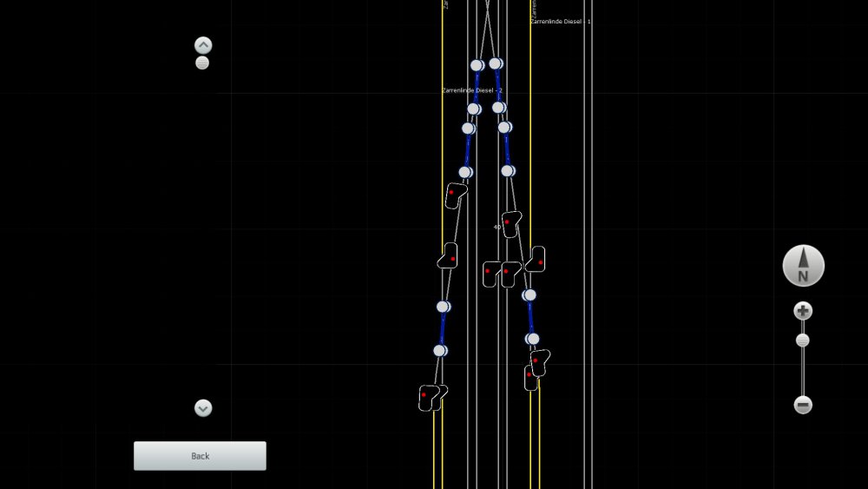This screenshot has height=489, width=868.
Task: Select the Zarrenlinde Diesel - 2 label
Action: click(472, 90)
